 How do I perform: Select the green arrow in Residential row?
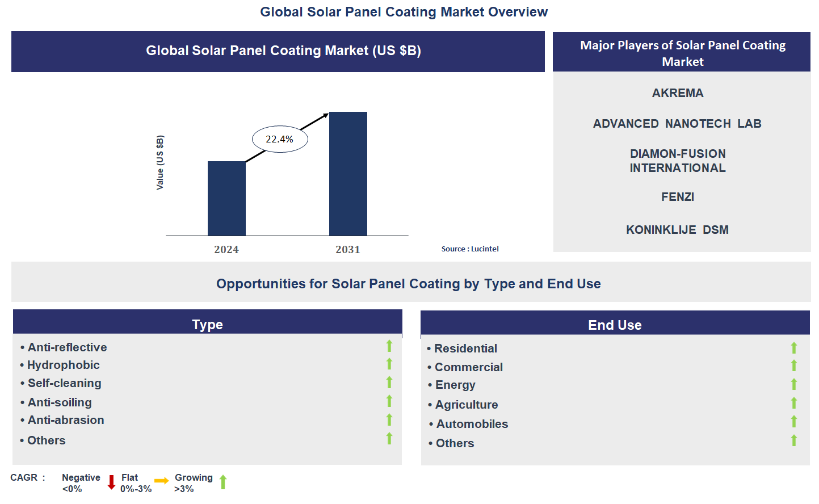tap(794, 348)
